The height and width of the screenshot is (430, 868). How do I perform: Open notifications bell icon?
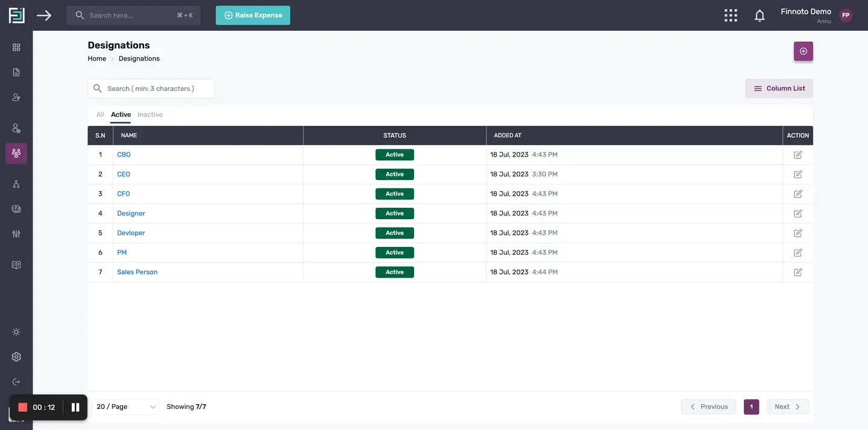759,16
